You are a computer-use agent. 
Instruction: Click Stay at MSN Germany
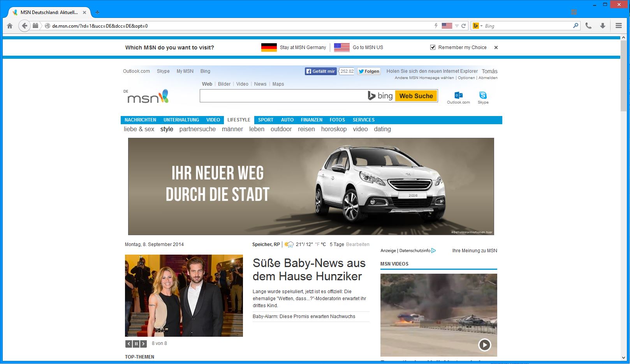coord(303,47)
